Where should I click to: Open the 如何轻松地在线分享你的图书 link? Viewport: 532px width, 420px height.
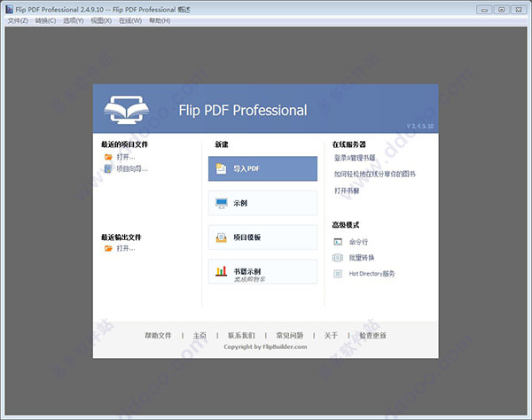[374, 174]
